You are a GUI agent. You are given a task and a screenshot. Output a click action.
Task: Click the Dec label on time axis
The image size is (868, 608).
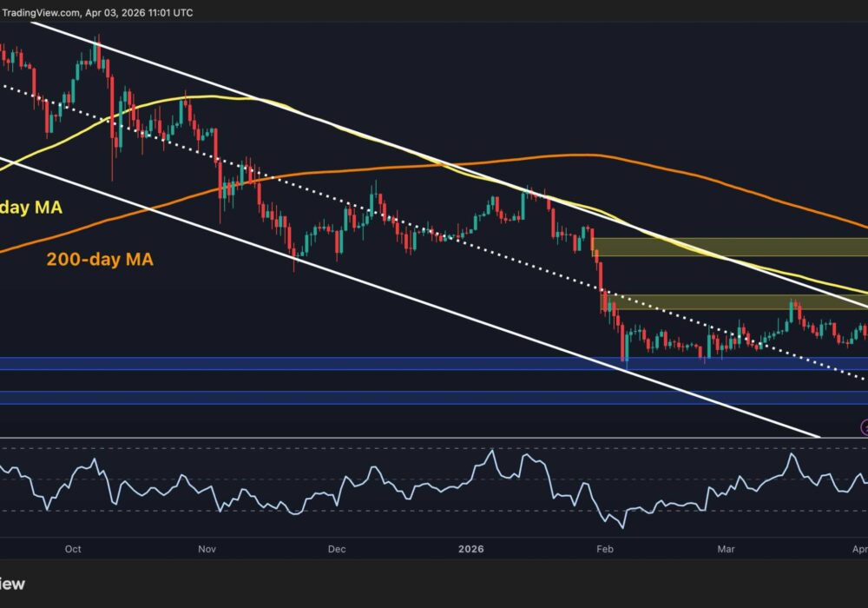(337, 549)
